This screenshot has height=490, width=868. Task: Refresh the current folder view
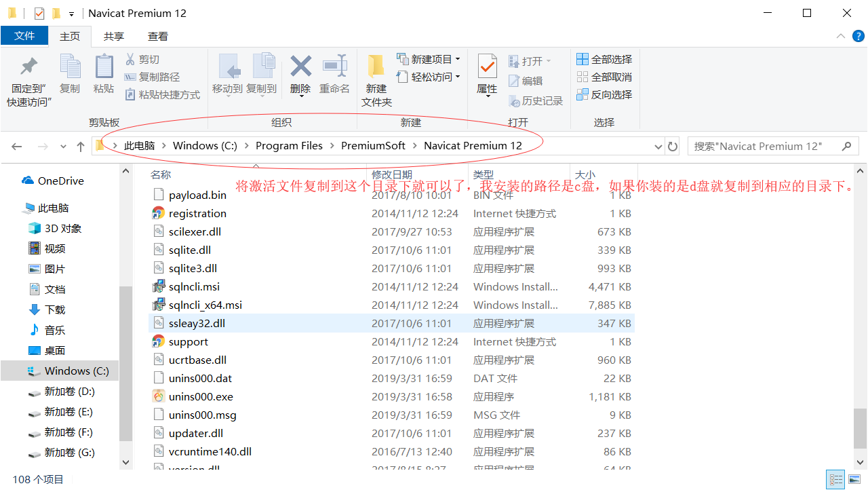(x=673, y=146)
